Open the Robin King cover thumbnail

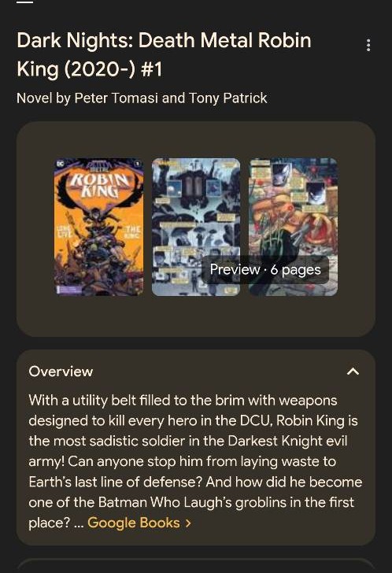98,227
